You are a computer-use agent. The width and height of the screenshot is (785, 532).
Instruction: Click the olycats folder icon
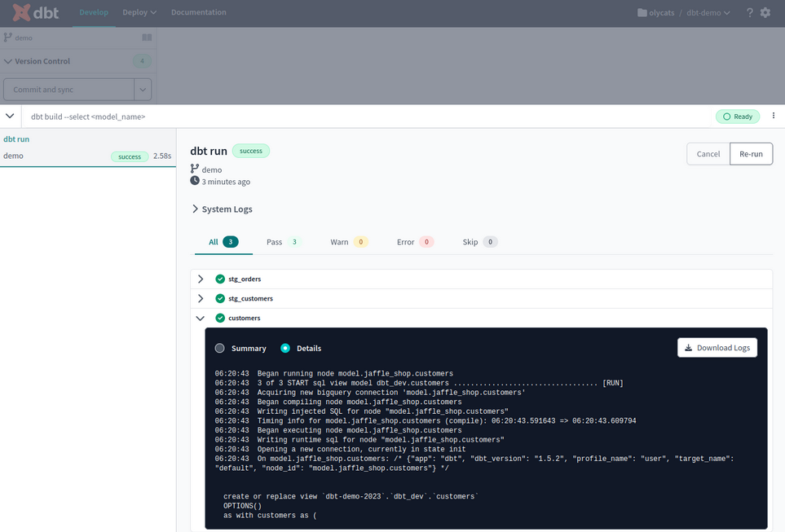(642, 12)
